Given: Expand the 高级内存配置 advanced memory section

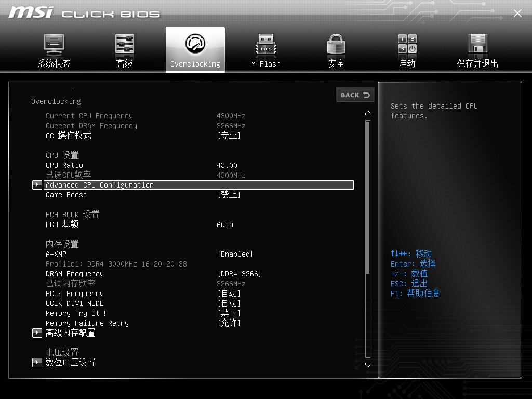Looking at the screenshot, I should [x=65, y=332].
